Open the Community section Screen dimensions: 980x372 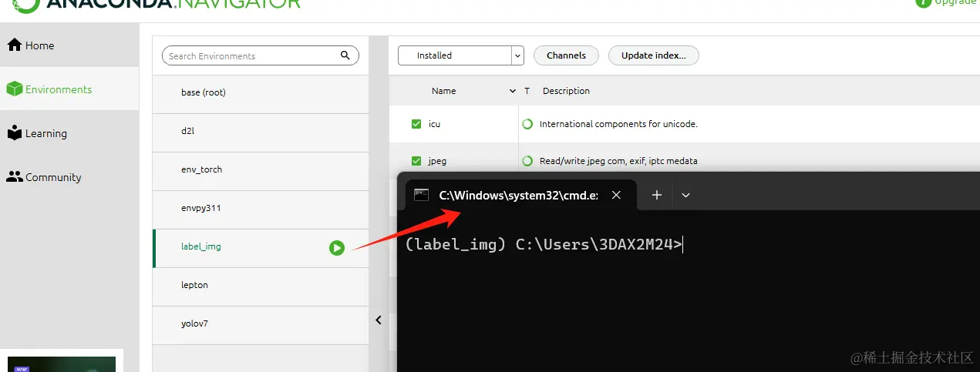[69, 177]
